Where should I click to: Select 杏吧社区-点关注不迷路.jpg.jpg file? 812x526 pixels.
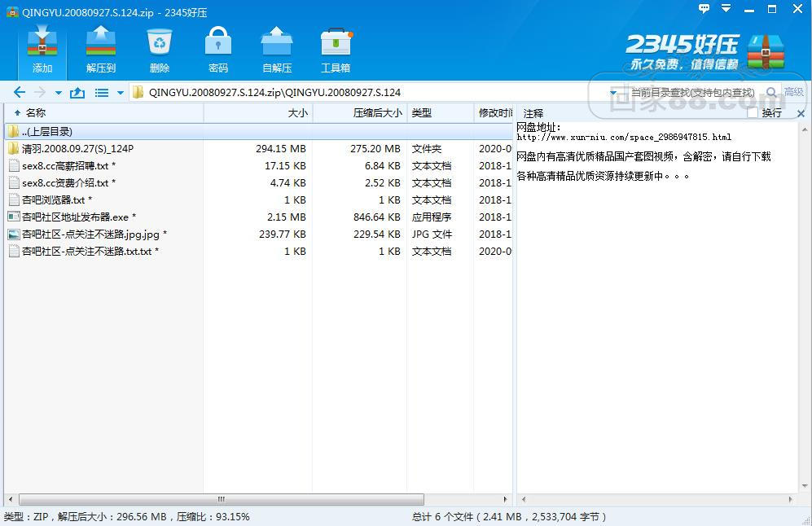click(x=259, y=234)
